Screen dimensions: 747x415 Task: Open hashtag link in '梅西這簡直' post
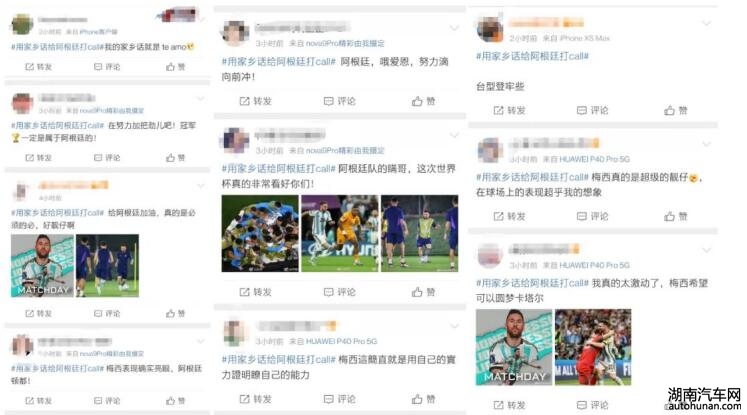click(x=279, y=360)
